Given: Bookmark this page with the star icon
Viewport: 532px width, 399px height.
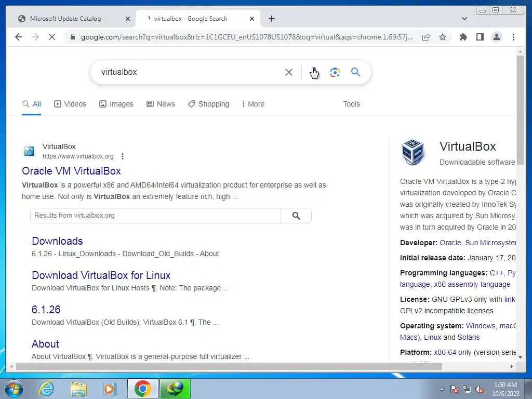Looking at the screenshot, I should coord(443,37).
